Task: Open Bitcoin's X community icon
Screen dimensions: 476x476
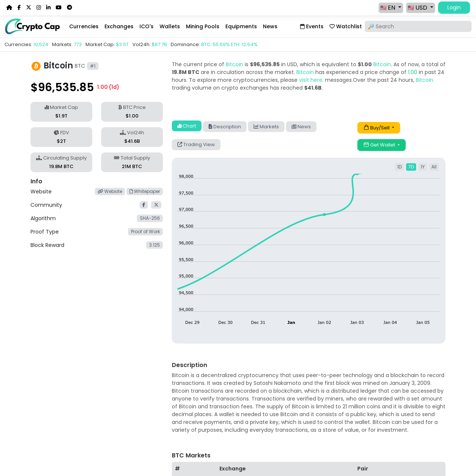Action: click(x=156, y=205)
